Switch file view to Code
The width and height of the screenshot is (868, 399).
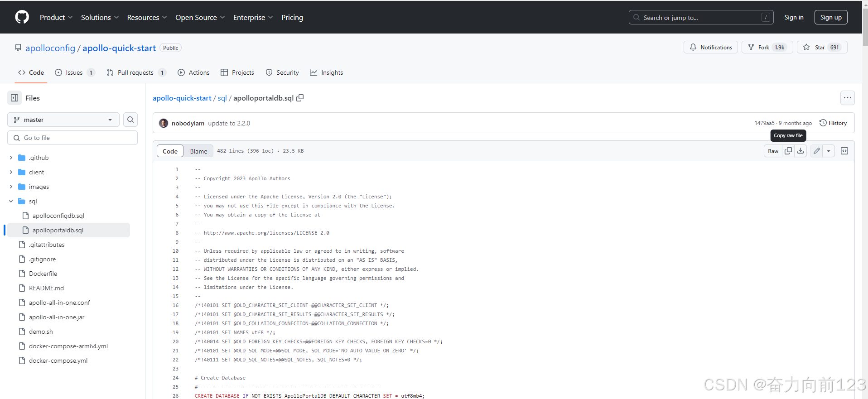[x=170, y=151]
